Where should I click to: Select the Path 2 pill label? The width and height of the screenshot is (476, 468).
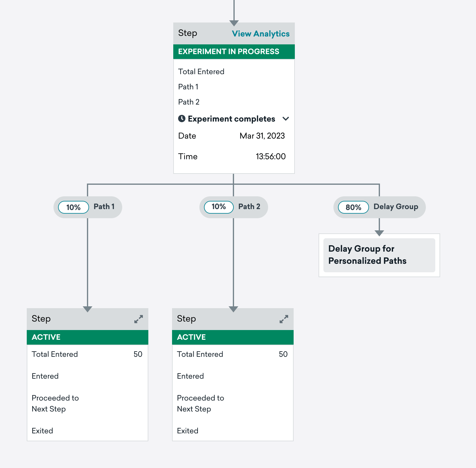tap(249, 207)
